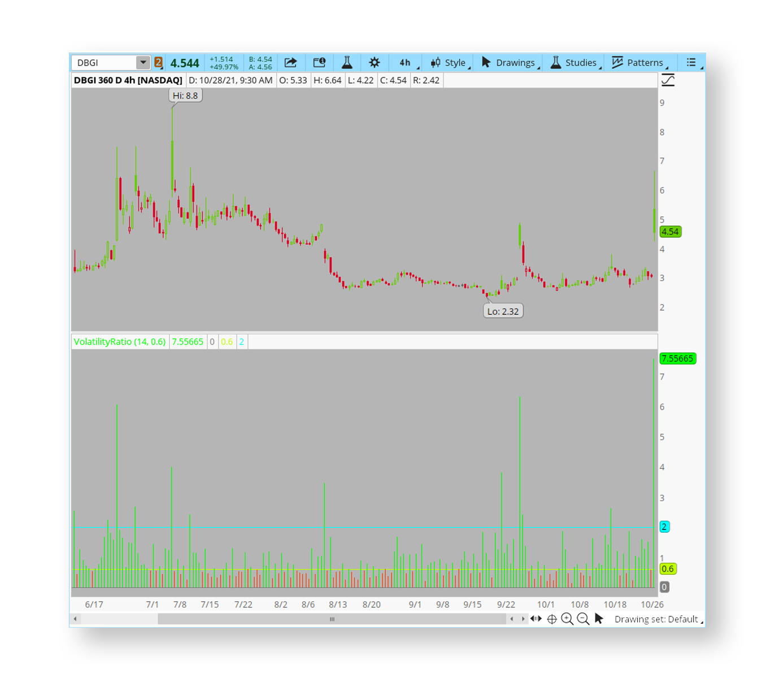Click the yellow 0.6 level axis bubble
Viewport: 784px width, 687px height.
click(x=668, y=569)
